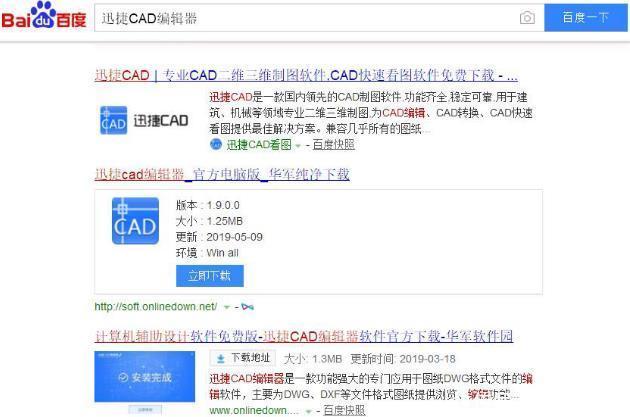The image size is (630, 417).
Task: Open the http://soft.onlinedown.net/ URL link
Action: click(x=156, y=307)
